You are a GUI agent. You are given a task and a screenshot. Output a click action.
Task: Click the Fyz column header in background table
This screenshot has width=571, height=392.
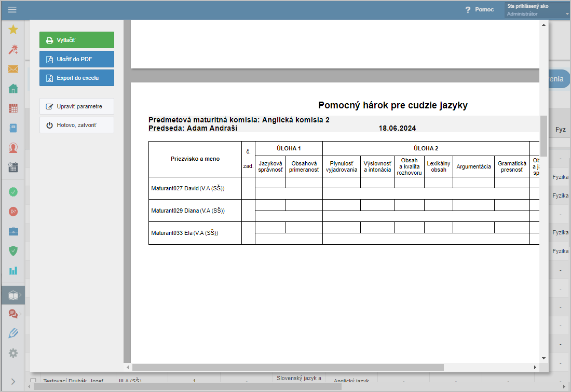[x=561, y=130]
